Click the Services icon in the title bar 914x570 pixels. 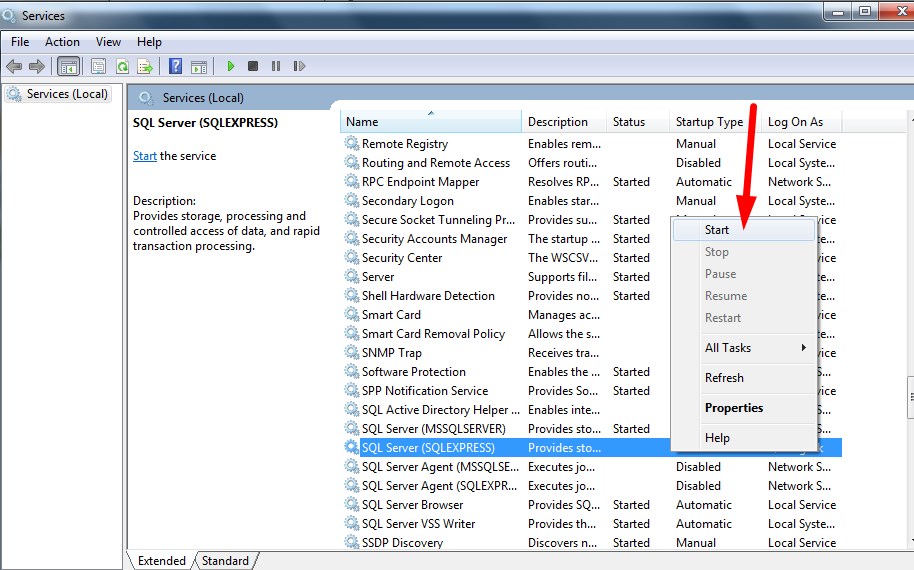(x=9, y=16)
